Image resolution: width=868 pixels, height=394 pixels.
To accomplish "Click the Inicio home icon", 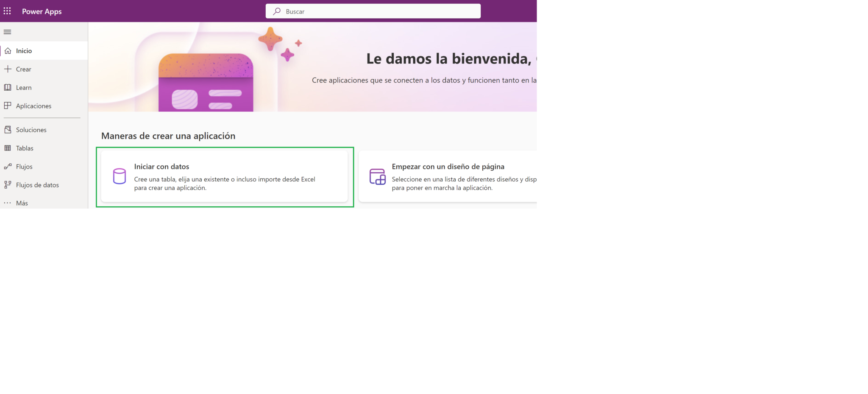I will click(x=8, y=51).
